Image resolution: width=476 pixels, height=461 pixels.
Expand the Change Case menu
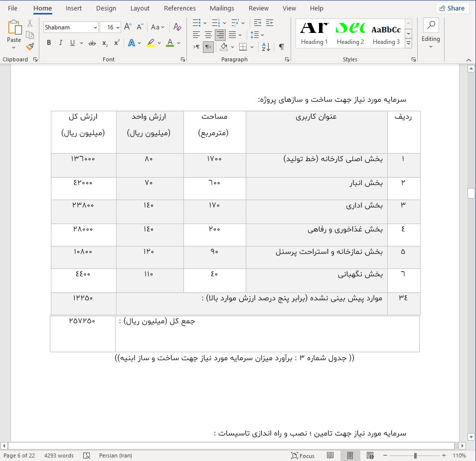click(158, 27)
